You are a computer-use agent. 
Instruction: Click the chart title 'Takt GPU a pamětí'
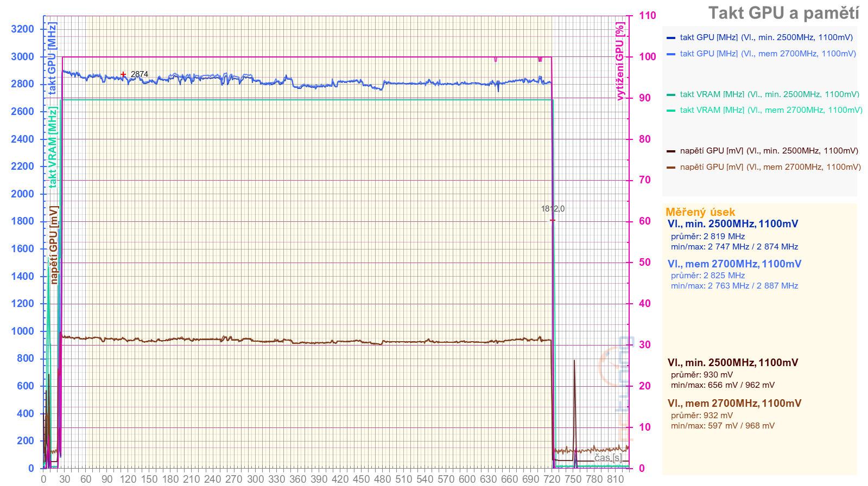click(x=783, y=13)
